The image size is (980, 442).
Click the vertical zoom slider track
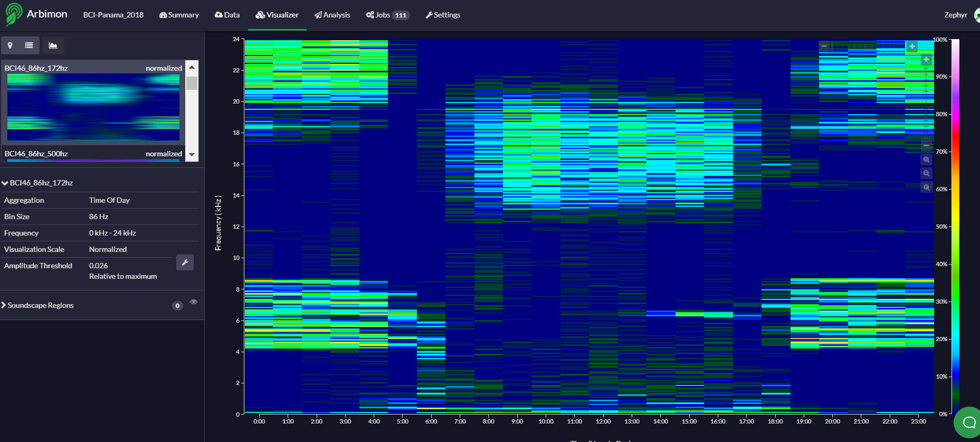[926, 100]
